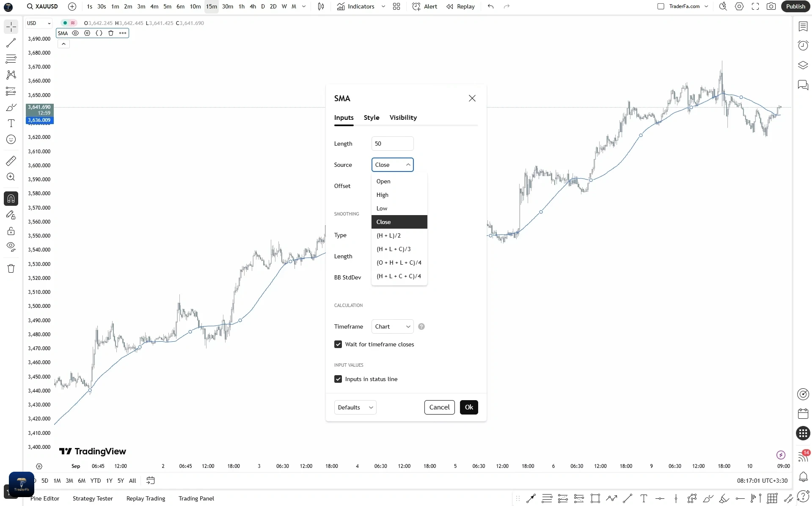Viewport: 812px width, 506px height.
Task: Click the Ok button
Action: point(469,407)
